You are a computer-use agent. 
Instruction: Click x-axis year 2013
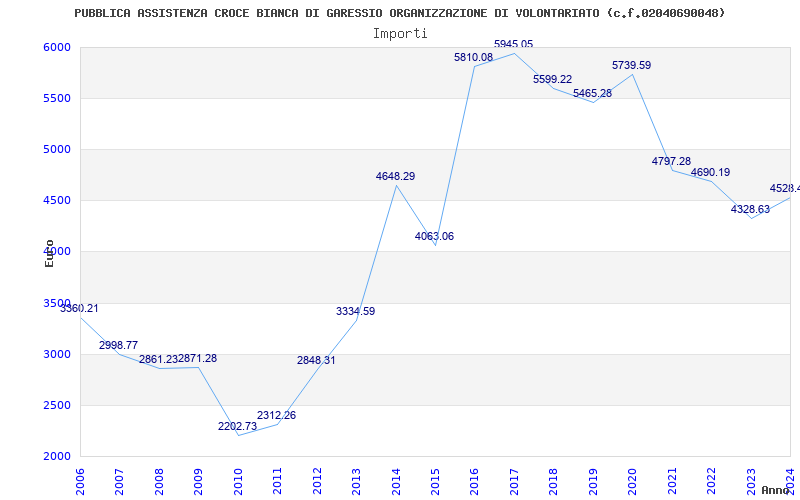(x=356, y=481)
